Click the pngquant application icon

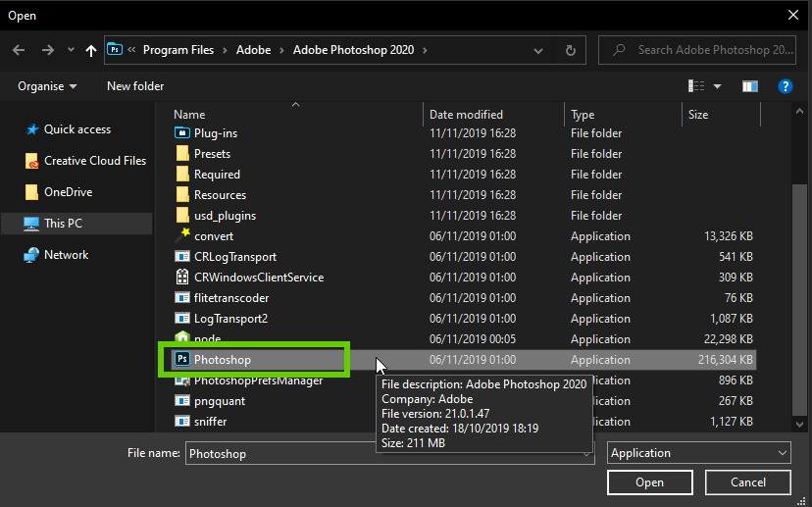click(181, 400)
